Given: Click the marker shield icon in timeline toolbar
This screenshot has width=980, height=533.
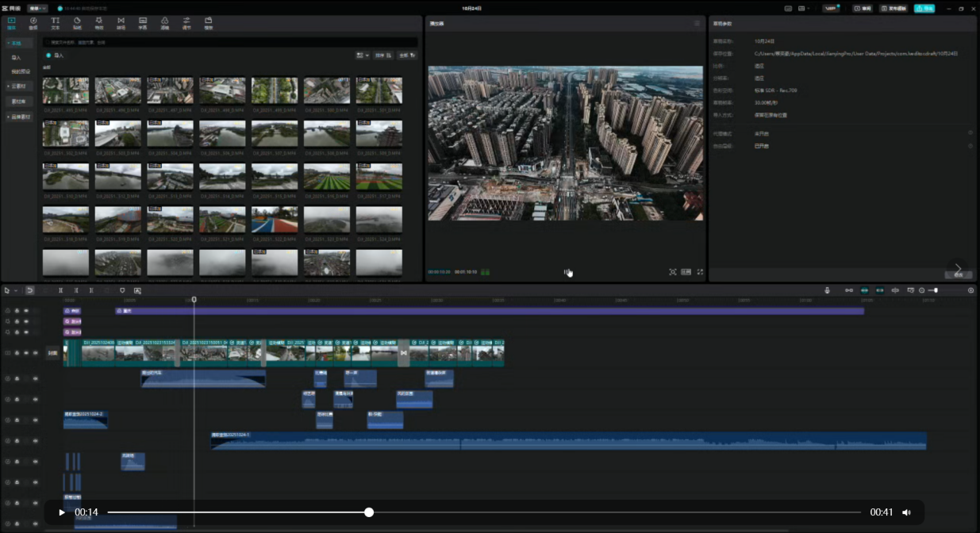Looking at the screenshot, I should 122,290.
